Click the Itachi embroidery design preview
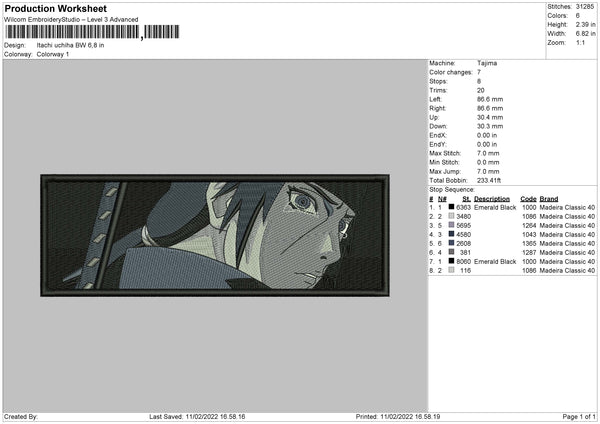 (x=215, y=235)
